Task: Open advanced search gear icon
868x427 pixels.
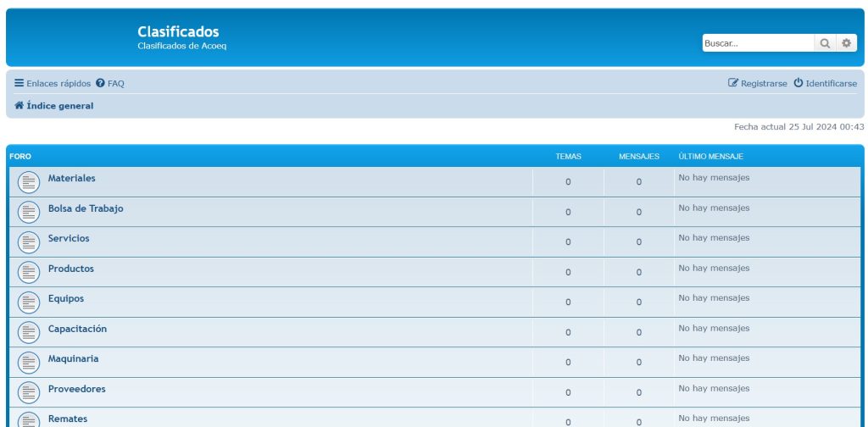Action: (845, 43)
